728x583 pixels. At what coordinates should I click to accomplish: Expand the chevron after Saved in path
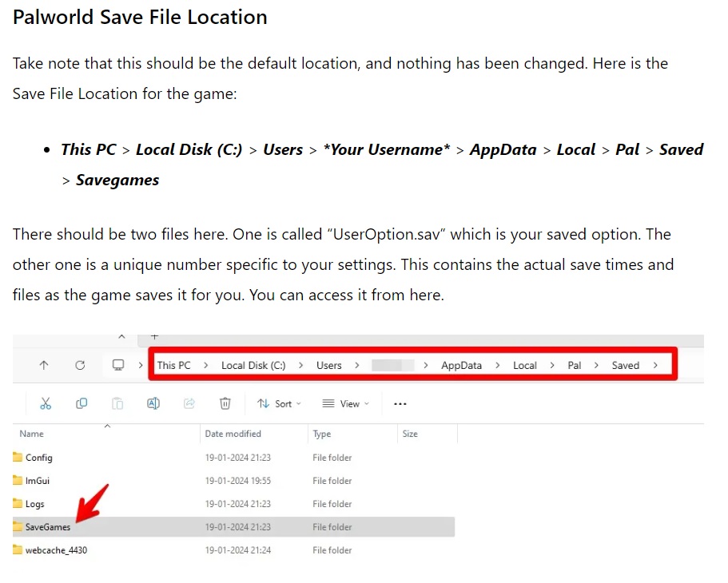click(x=655, y=366)
